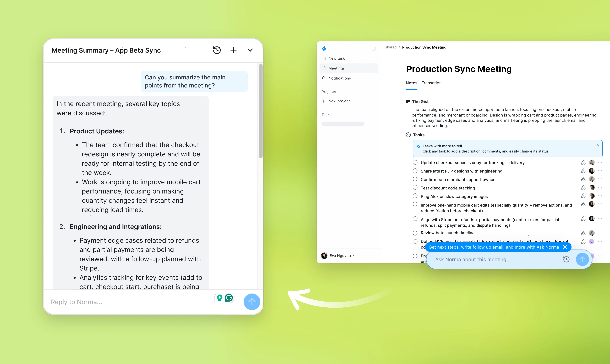This screenshot has height=364, width=610.
Task: Open Notifications in the sidebar
Action: click(x=339, y=78)
